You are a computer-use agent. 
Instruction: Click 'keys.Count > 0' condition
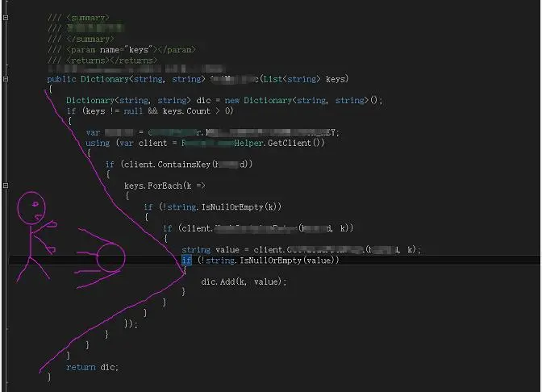[198, 111]
